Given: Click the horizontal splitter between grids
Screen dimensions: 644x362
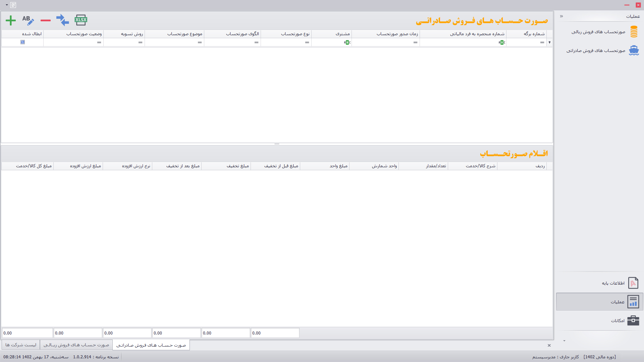Looking at the screenshot, I should click(277, 144).
